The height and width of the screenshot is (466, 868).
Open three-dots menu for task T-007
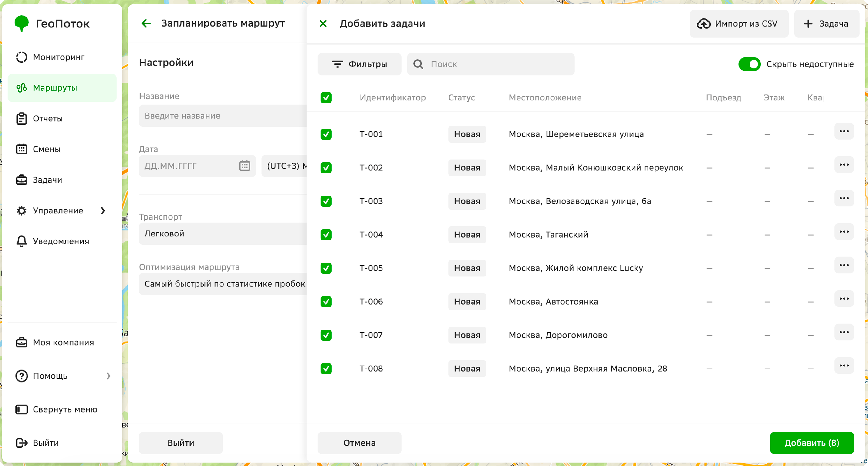click(x=844, y=332)
